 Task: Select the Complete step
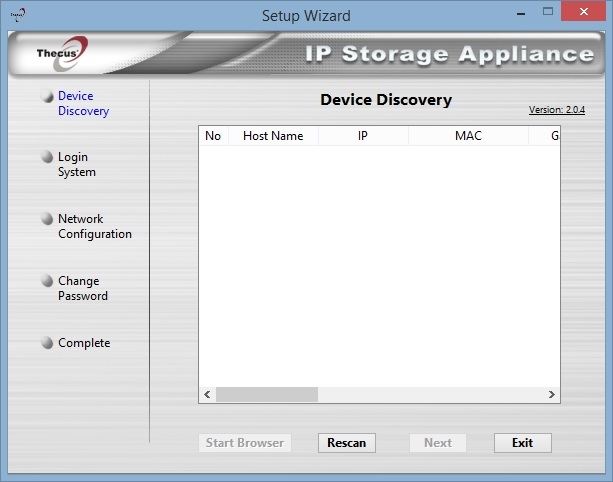[84, 343]
